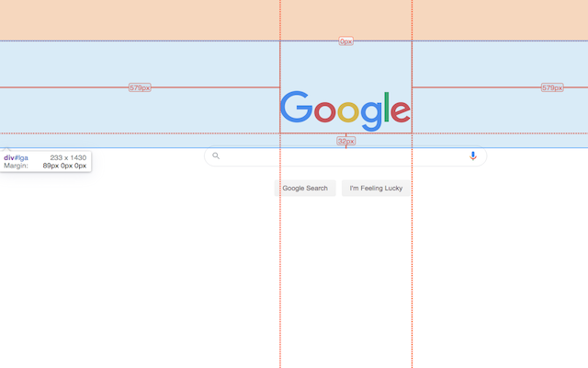Click the Google logo image

click(x=345, y=110)
